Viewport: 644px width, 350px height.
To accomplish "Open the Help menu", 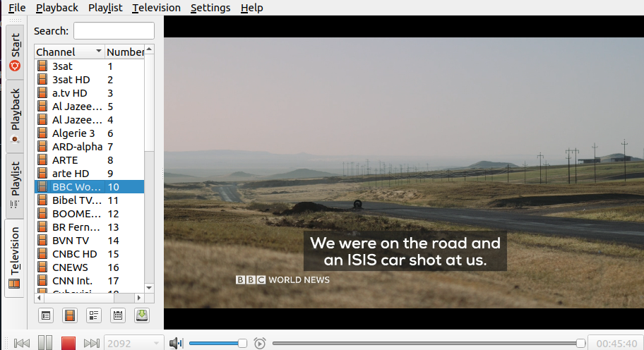I will click(x=251, y=8).
